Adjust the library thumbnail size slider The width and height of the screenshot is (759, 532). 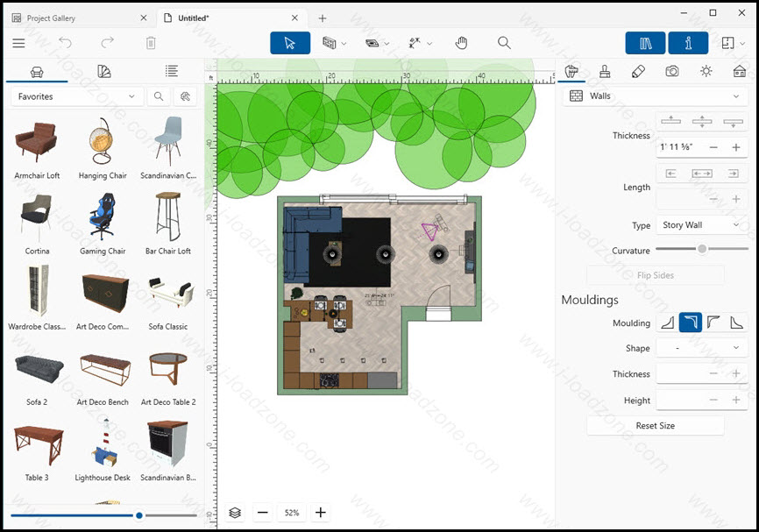[139, 515]
